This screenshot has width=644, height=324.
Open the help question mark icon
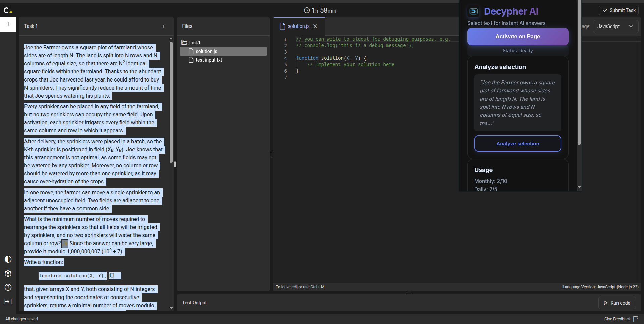(8, 287)
